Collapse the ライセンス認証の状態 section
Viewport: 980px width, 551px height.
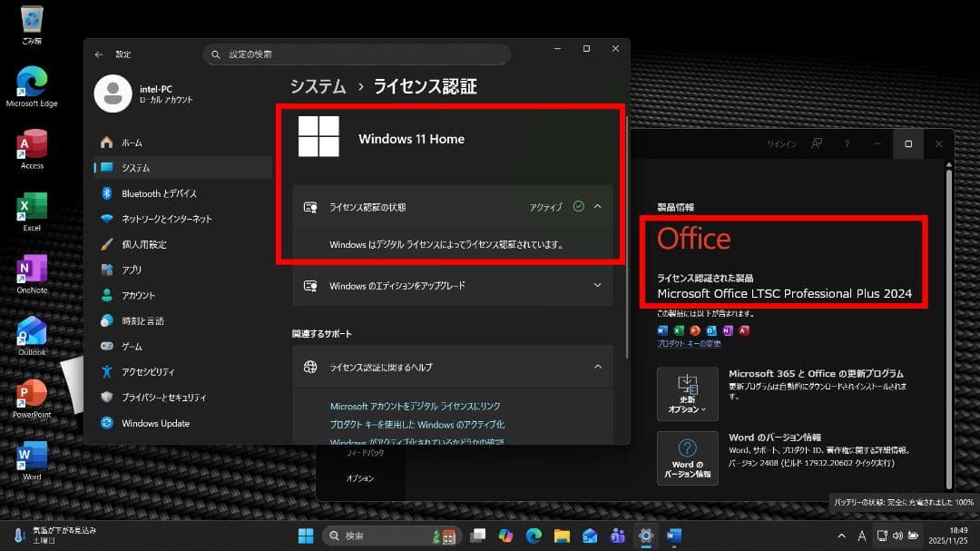click(x=597, y=207)
